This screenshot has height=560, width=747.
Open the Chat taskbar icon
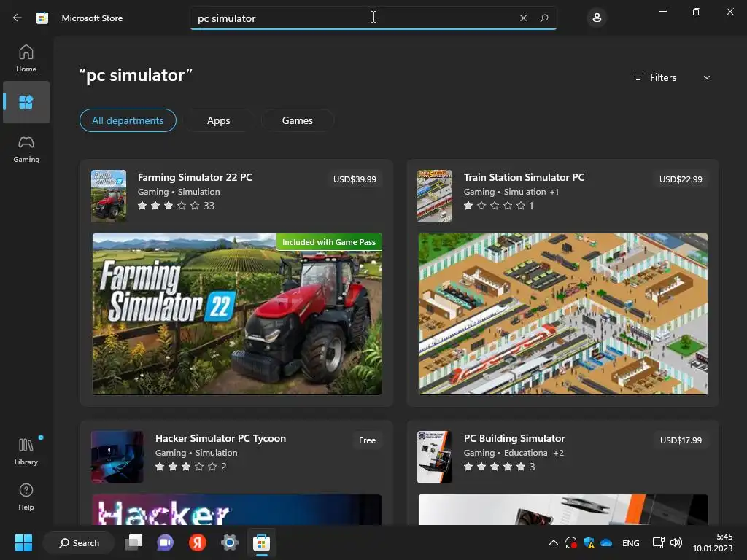(166, 542)
